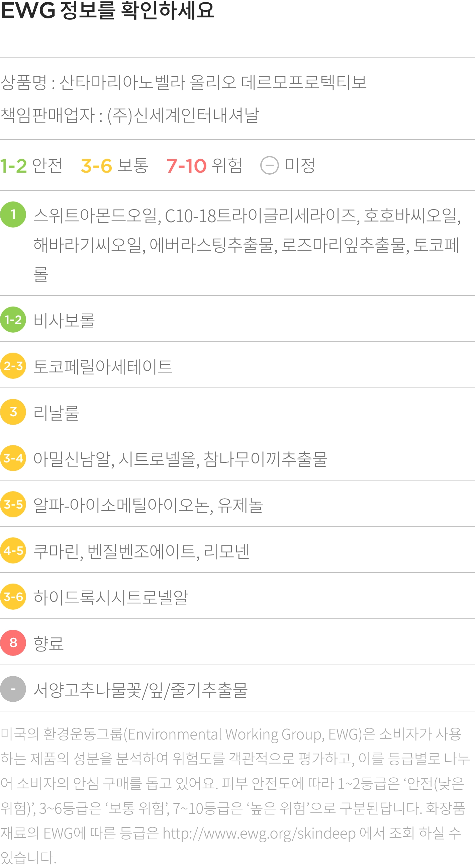Viewport: 475px width, 868px height.
Task: Click the green grade 1 badge icon
Action: tap(13, 214)
